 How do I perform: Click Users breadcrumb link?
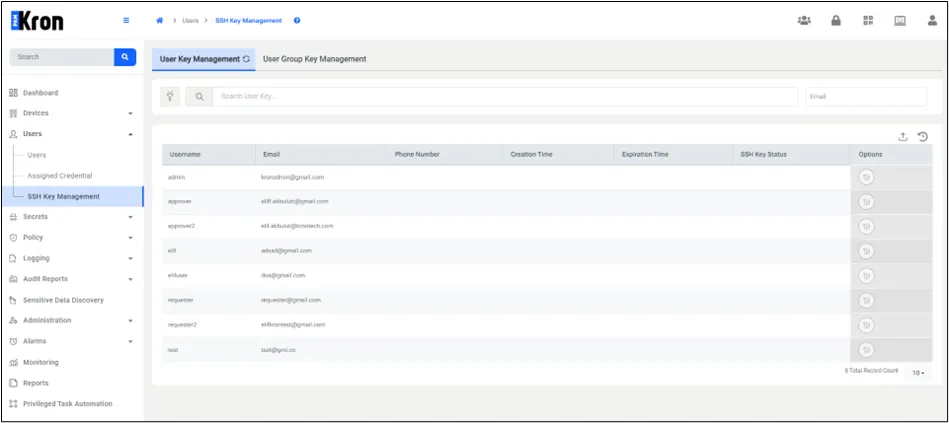pos(190,21)
